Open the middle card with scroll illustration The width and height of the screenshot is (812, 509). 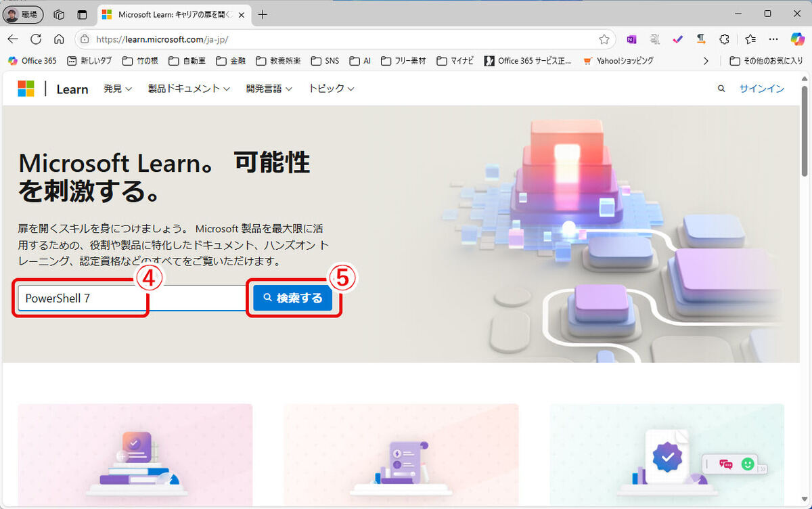401,455
